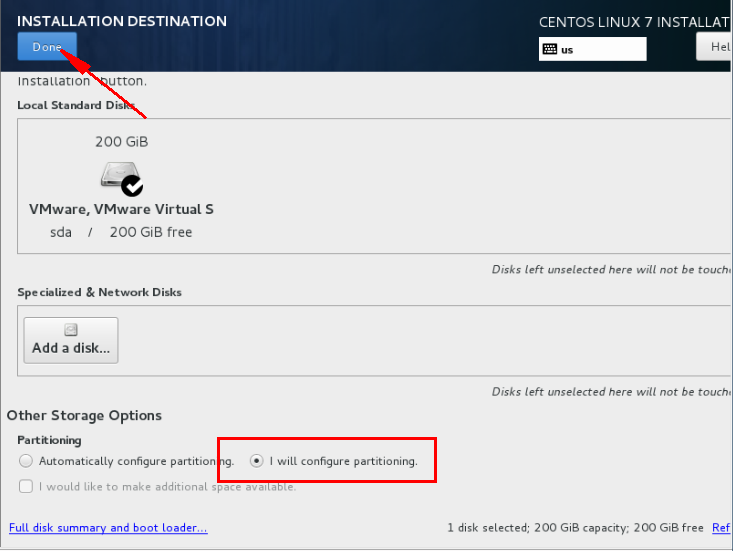Click the keyboard layout icon next to us
This screenshot has width=733, height=551.
(x=550, y=49)
